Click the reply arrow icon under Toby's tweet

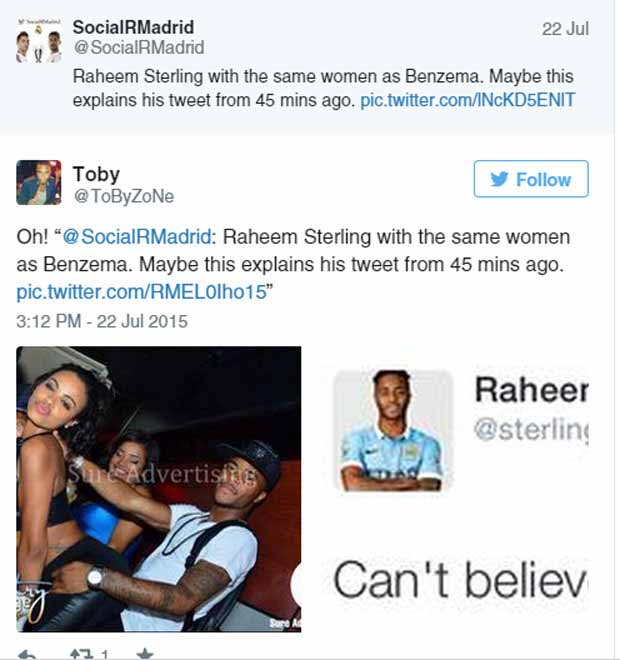pyautogui.click(x=27, y=654)
